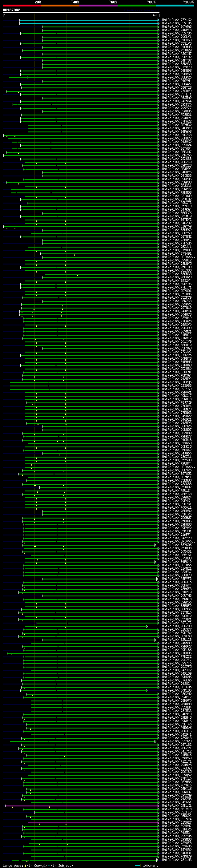Select the UniRef100_B9HQ83 label
Viewport: 197px width, 868px height.
click(177, 525)
